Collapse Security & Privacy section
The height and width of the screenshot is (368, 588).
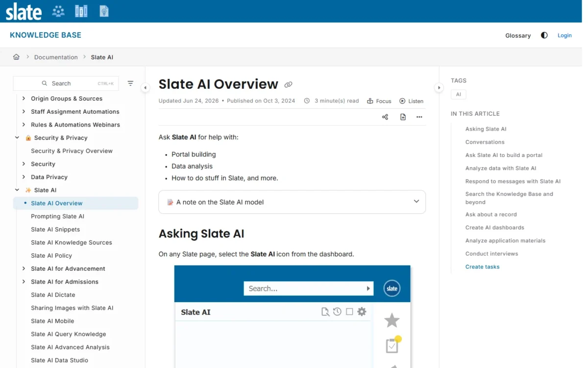click(17, 138)
